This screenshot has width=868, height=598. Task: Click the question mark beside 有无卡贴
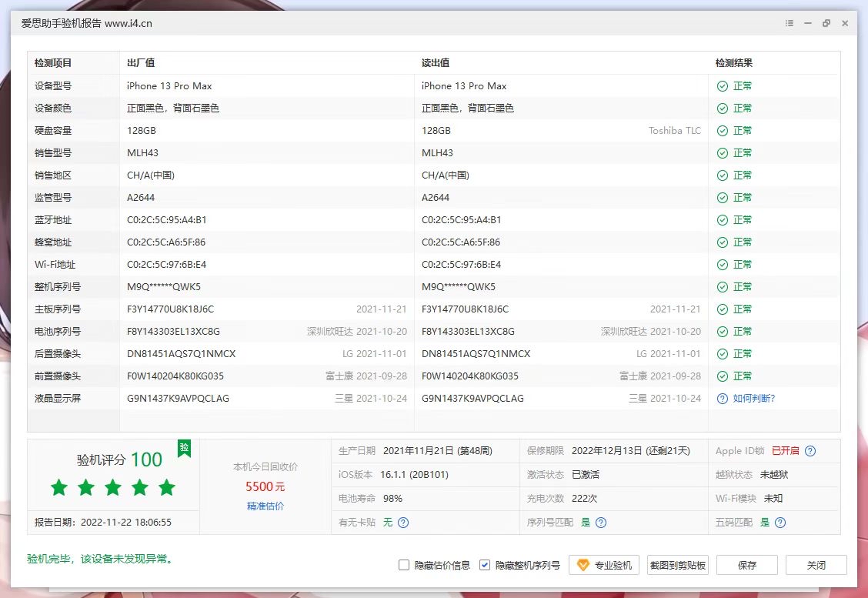402,522
